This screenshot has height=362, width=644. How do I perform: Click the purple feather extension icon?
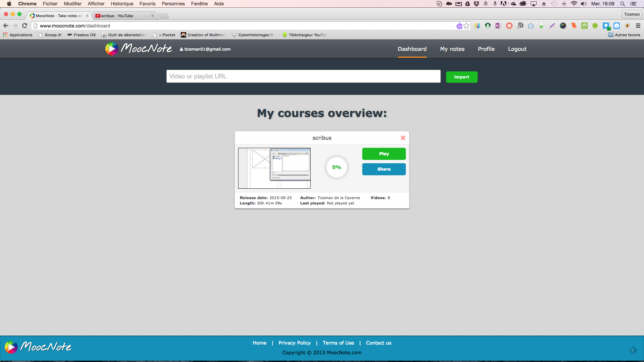552,26
